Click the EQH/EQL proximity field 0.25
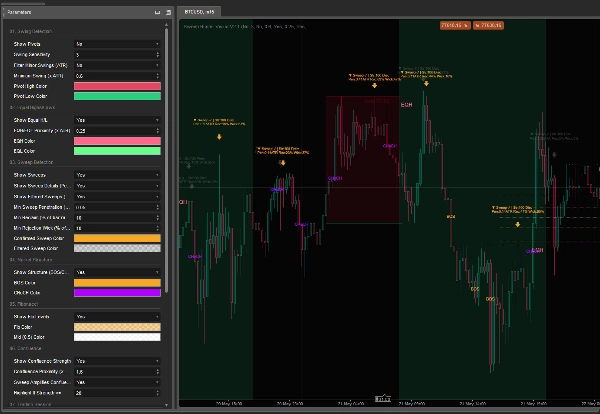600x414 pixels. [117, 131]
